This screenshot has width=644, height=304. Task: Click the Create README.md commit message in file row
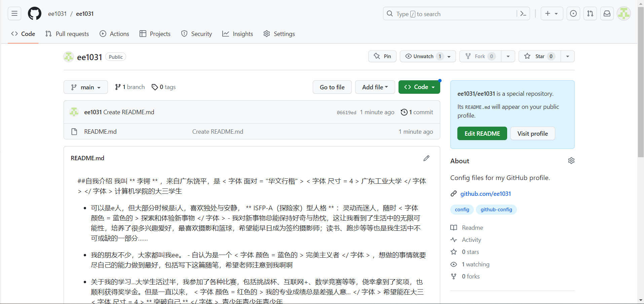218,132
